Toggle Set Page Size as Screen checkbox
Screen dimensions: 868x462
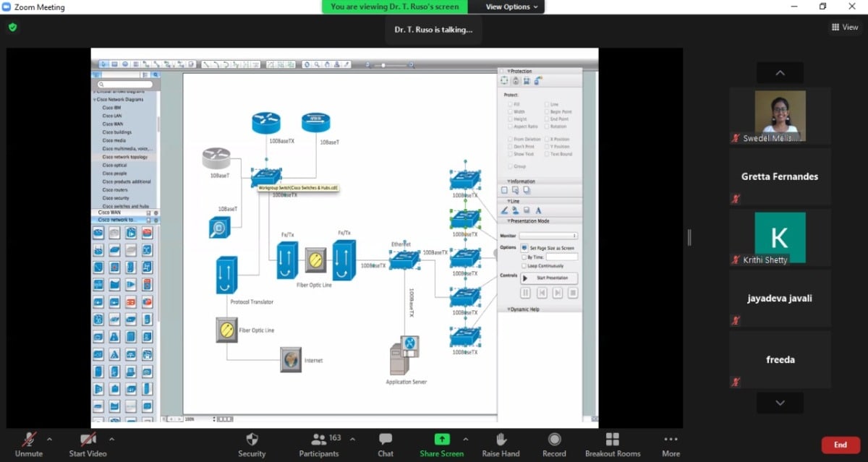524,248
